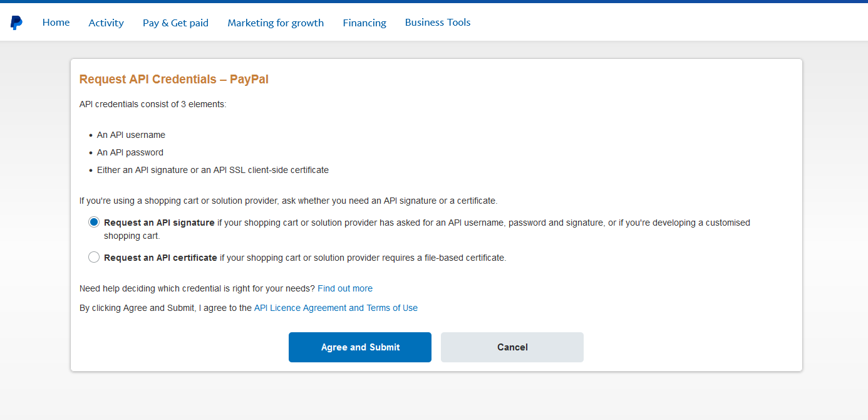Go to the Home menu
The image size is (868, 420).
pos(56,23)
